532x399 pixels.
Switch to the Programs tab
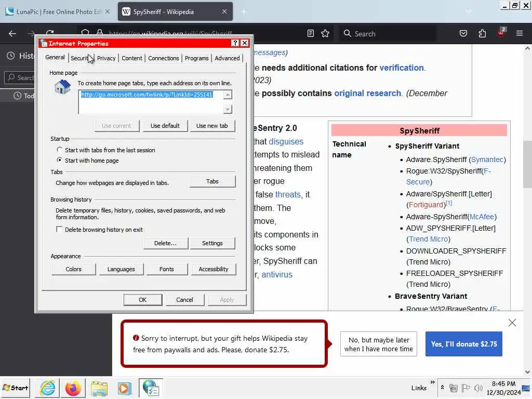click(x=197, y=58)
